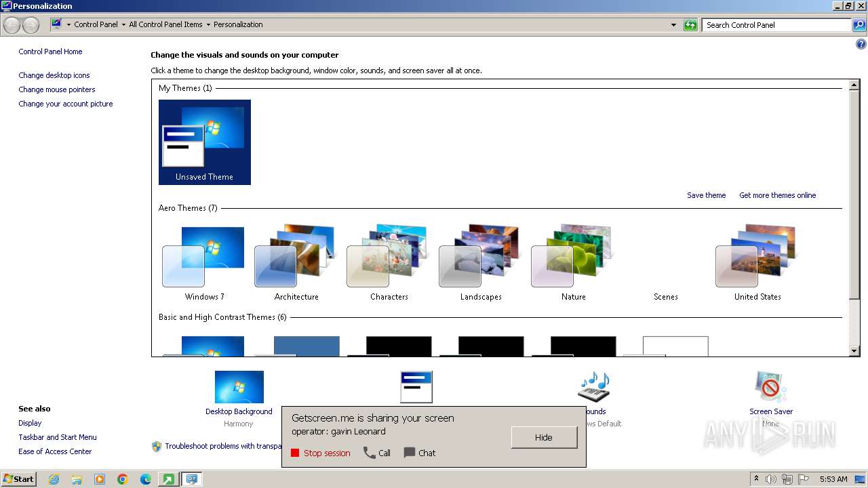Open Change your account picture link
Image resolution: width=868 pixels, height=488 pixels.
click(66, 104)
